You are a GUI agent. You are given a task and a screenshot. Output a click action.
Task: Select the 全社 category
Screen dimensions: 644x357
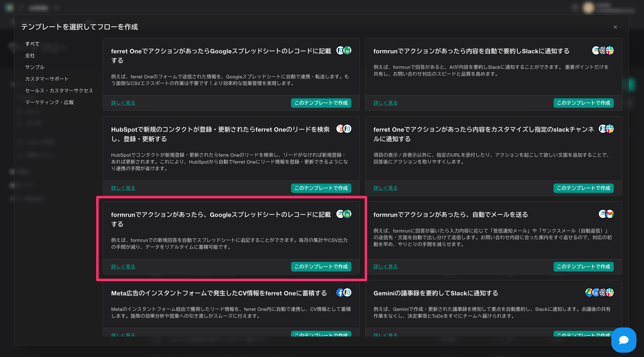[x=30, y=55]
